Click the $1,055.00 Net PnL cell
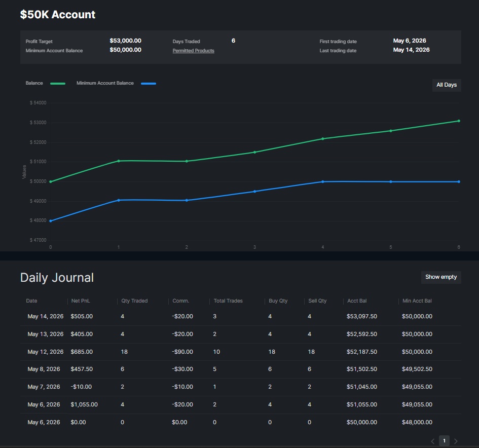The image size is (479, 448). 84,404
